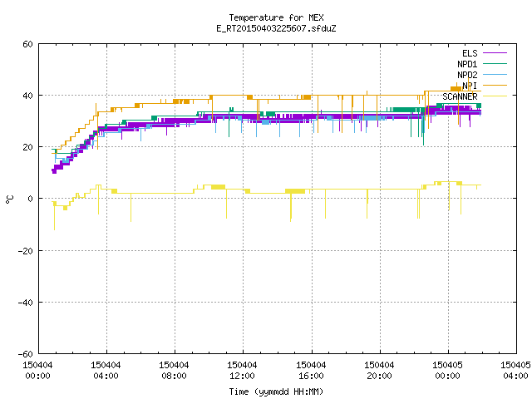Click the purple ELS legend line sample
Viewport: 532px width, 399px height.
coord(495,53)
